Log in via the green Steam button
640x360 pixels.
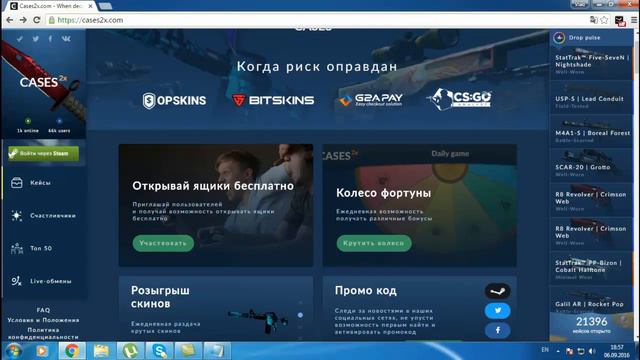[44, 153]
